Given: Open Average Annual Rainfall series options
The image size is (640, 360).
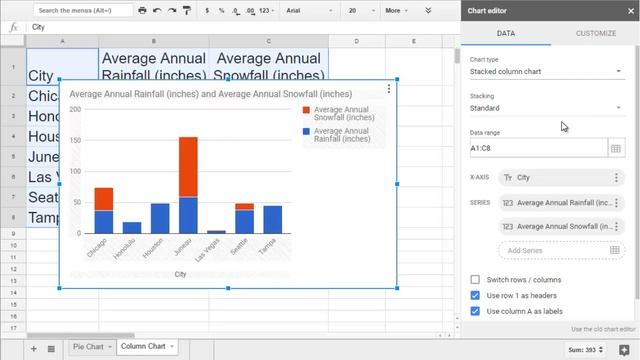Looking at the screenshot, I should (x=616, y=203).
